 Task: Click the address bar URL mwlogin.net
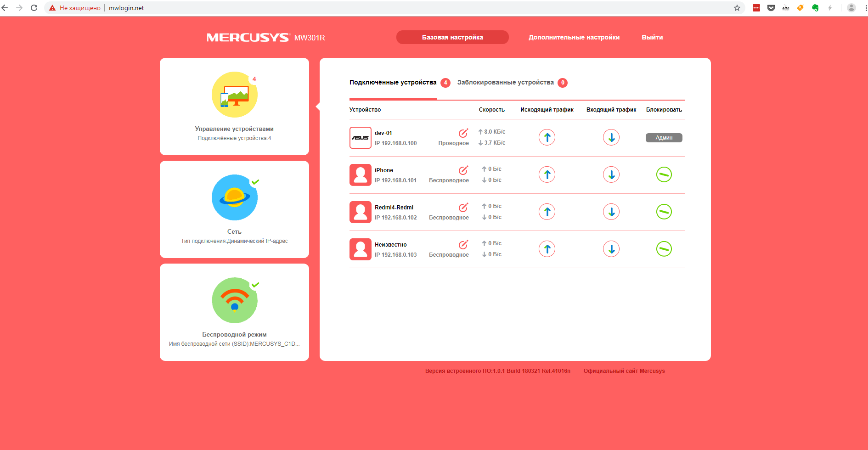click(x=126, y=8)
